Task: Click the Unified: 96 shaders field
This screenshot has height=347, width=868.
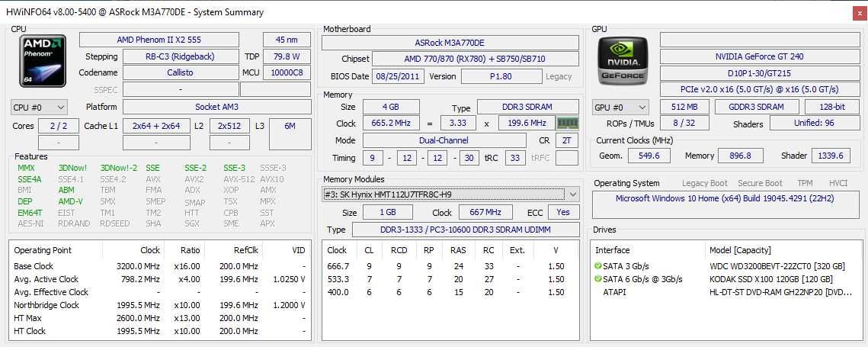Action: coord(814,123)
